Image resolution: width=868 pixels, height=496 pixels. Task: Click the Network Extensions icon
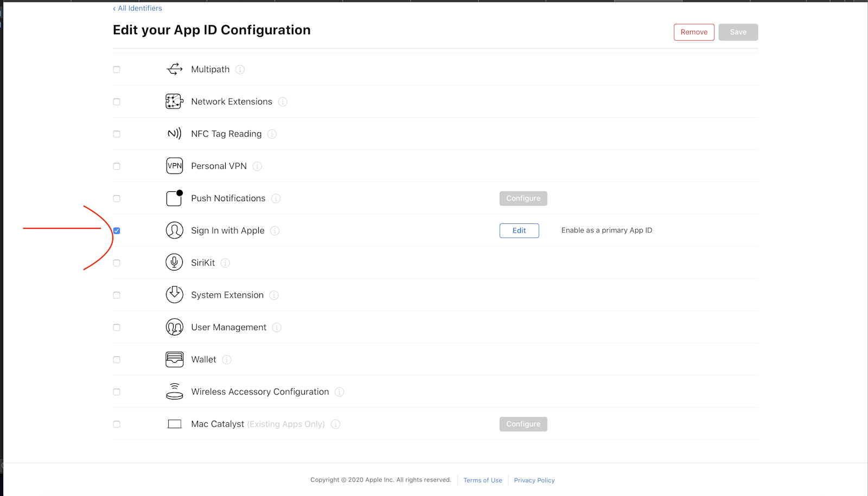click(174, 101)
